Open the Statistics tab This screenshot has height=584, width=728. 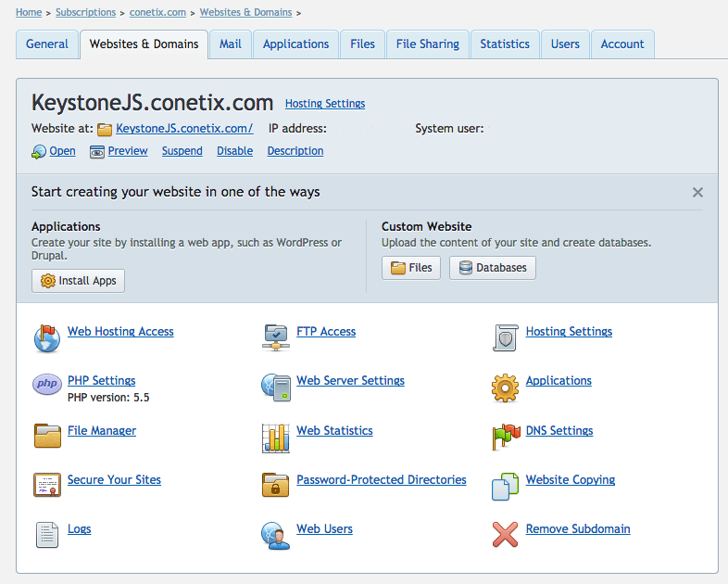[505, 44]
